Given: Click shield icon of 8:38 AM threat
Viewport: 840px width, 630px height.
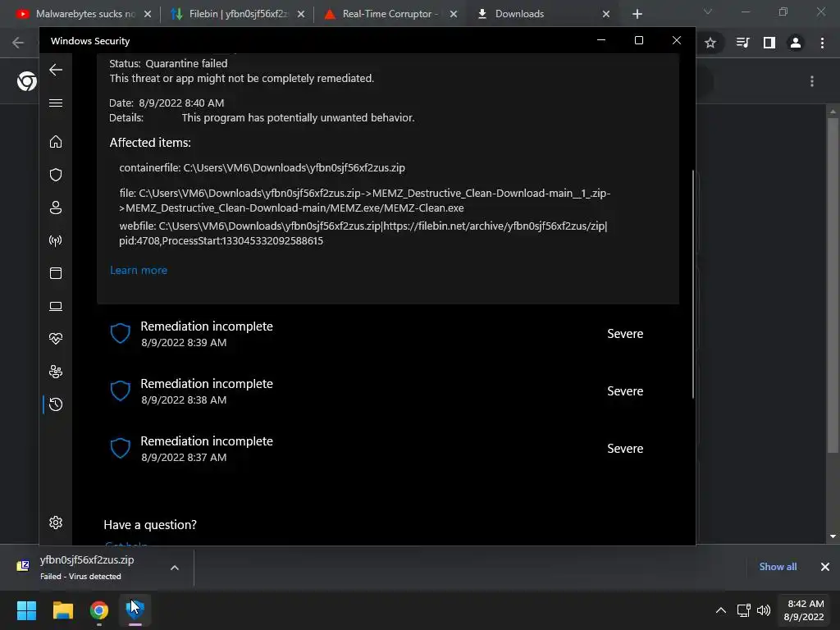Looking at the screenshot, I should (120, 391).
